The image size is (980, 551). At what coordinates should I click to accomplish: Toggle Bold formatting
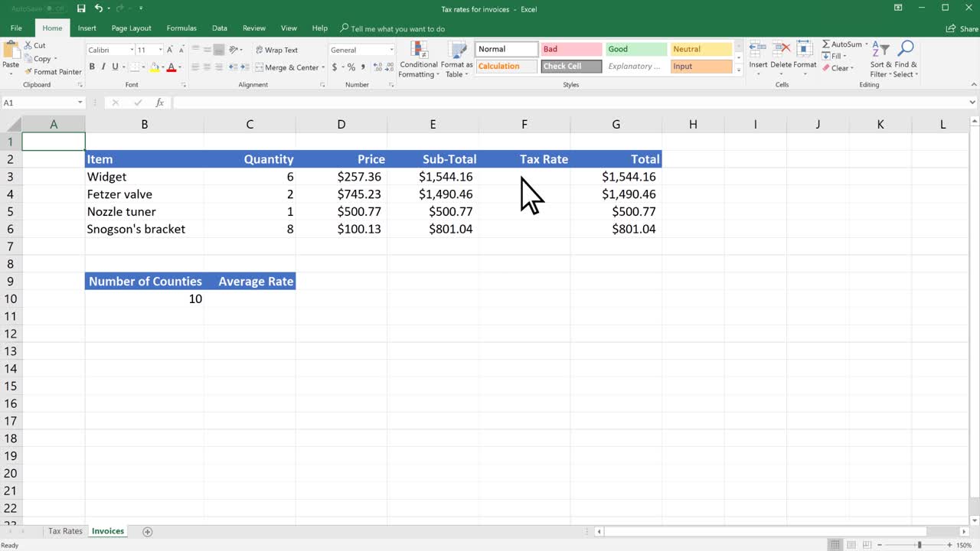pos(92,67)
